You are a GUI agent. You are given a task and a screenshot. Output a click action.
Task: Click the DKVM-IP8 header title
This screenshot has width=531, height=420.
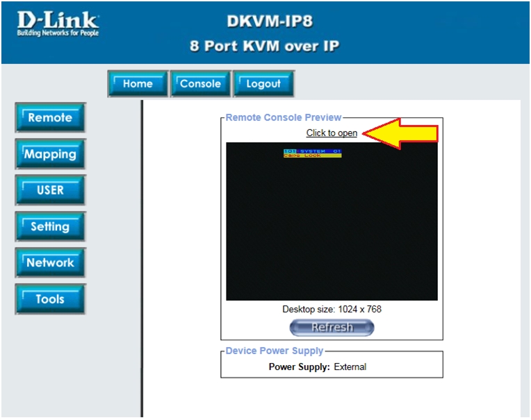pyautogui.click(x=270, y=22)
